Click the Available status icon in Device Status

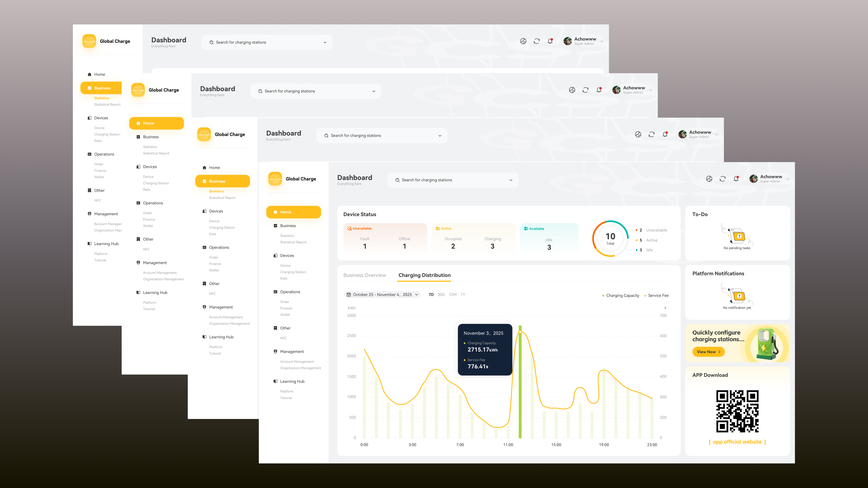[526, 229]
